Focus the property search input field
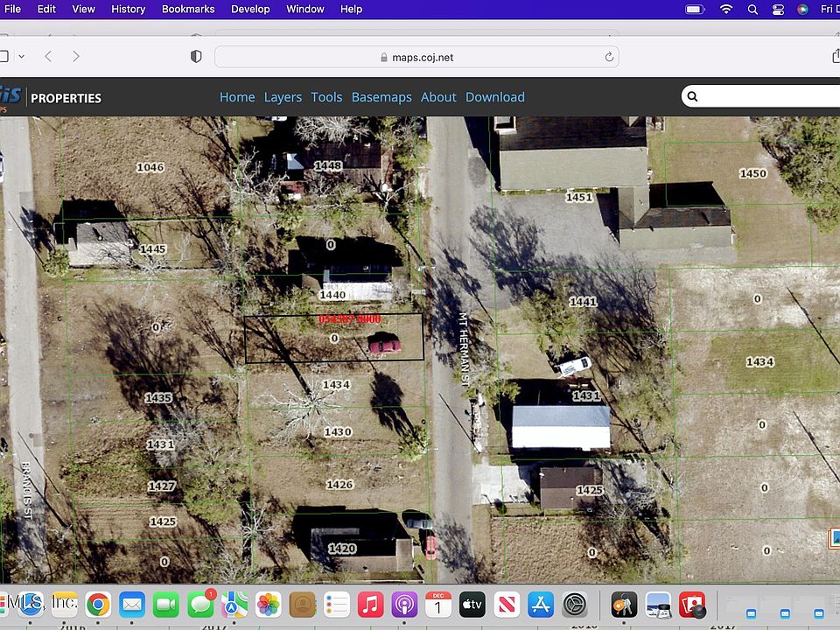Screen dimensions: 840x630 click(766, 96)
